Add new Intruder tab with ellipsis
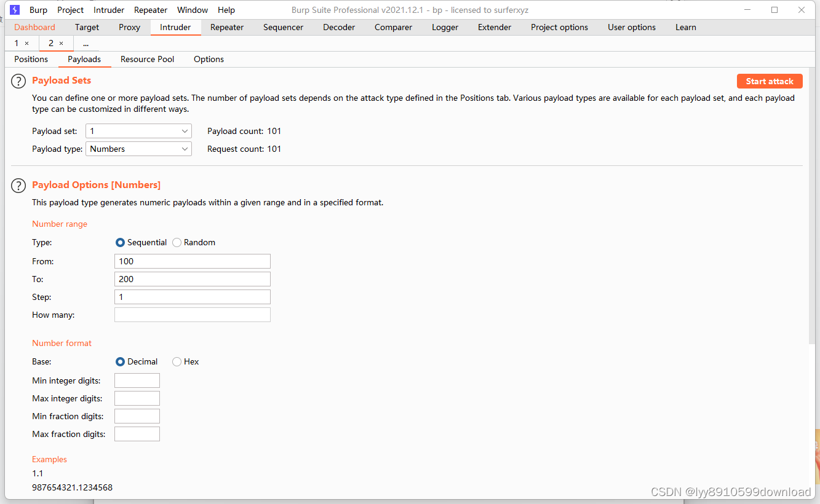Screen dimensions: 820x504 coord(86,44)
